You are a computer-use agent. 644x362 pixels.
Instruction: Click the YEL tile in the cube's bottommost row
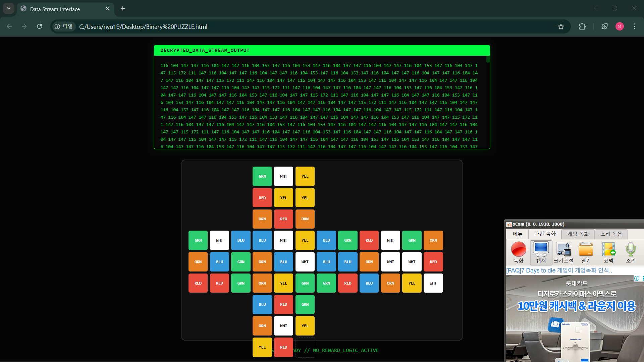262,347
